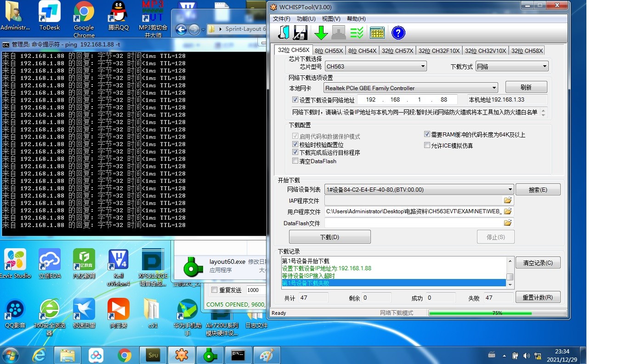625x364 pixels.
Task: Toggle 设置下载设备网络地址 checkbox
Action: pos(295,100)
